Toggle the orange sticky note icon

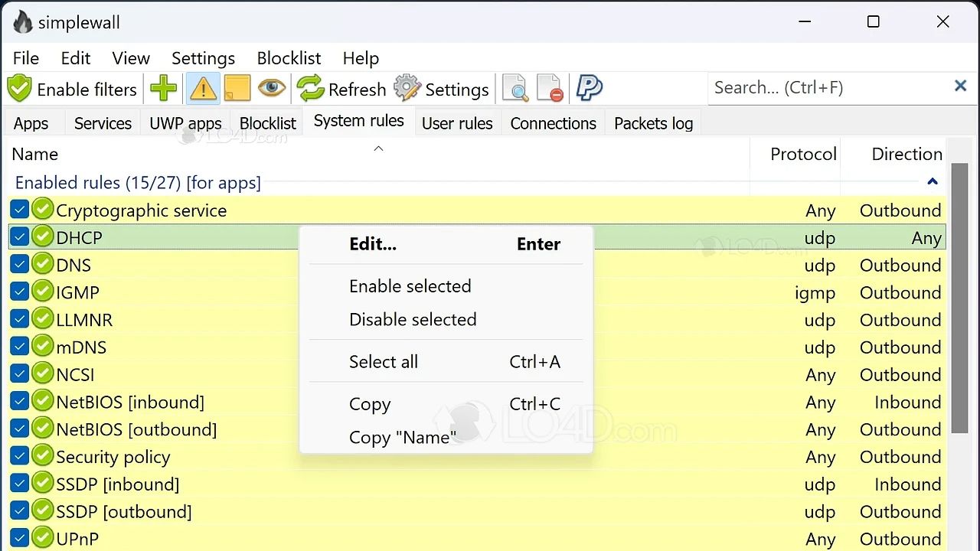click(237, 89)
